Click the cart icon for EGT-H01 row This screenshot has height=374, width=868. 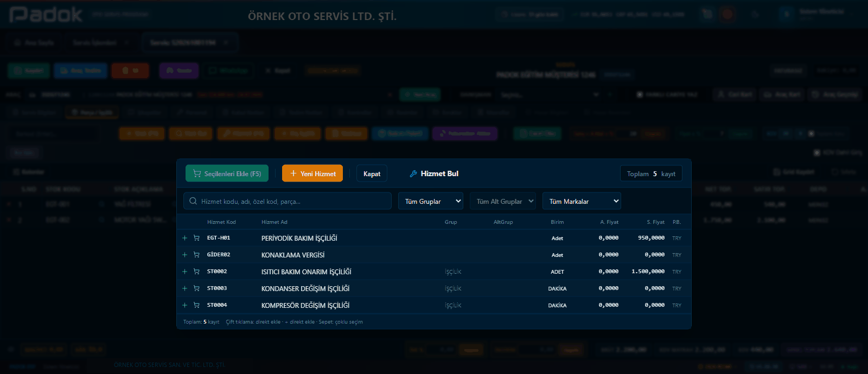tap(196, 238)
